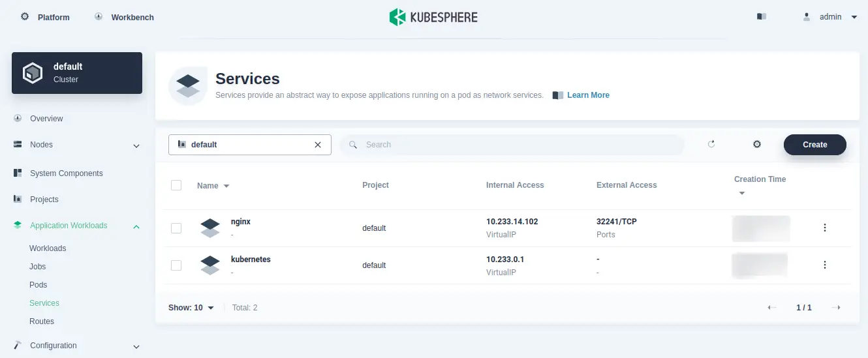The image size is (868, 358).
Task: Open the default project selector
Action: [250, 145]
